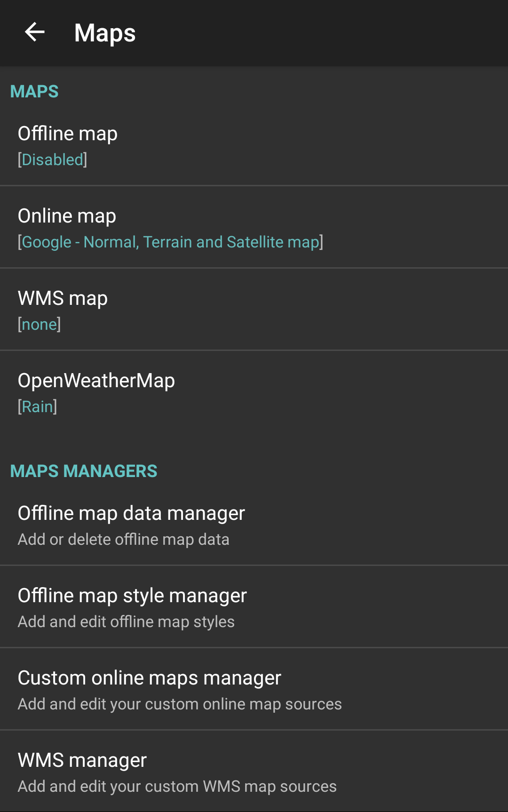Change the [Rain] weather layer value
Screen dimensions: 508x812
tap(37, 407)
